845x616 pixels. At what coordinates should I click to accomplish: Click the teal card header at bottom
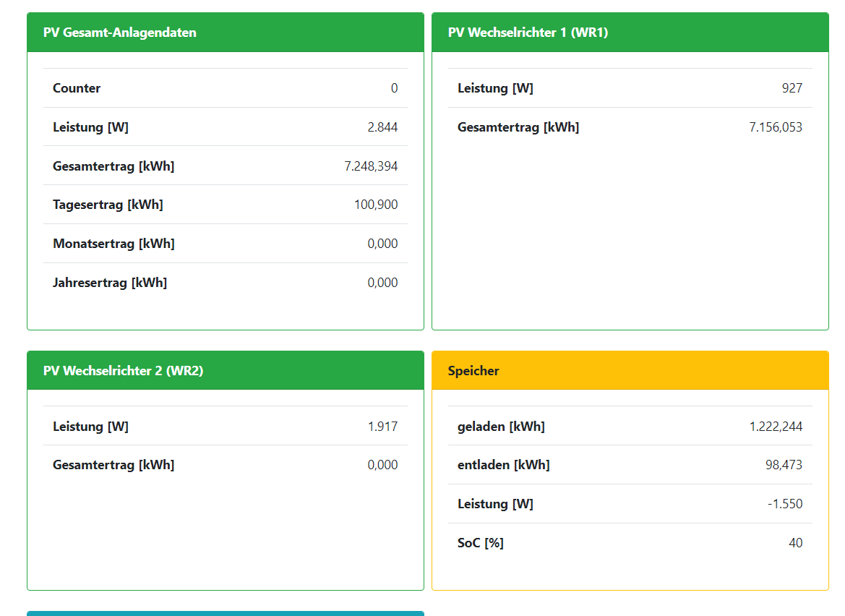(x=226, y=613)
